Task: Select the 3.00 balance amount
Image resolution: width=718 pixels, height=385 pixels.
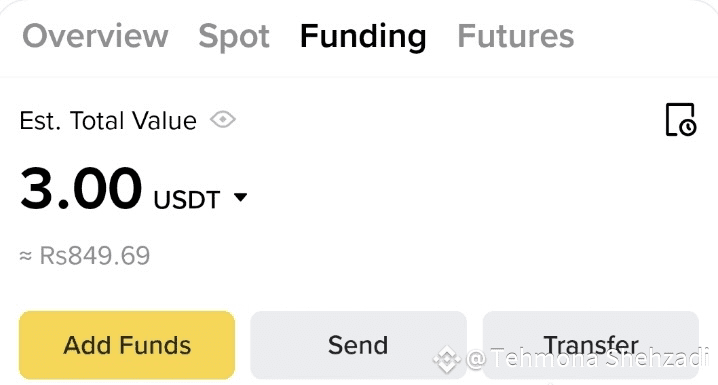Action: click(x=81, y=188)
